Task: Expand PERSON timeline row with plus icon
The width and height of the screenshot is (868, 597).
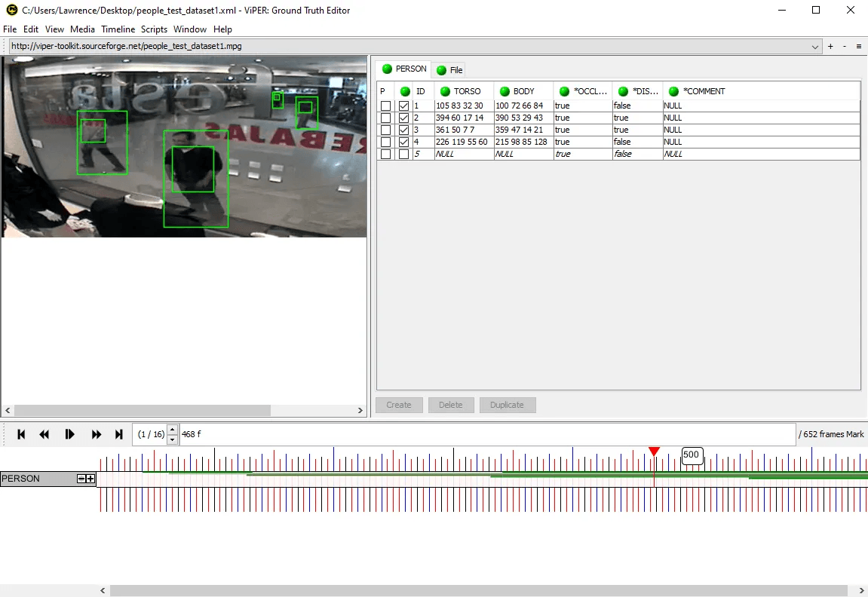Action: [90, 479]
